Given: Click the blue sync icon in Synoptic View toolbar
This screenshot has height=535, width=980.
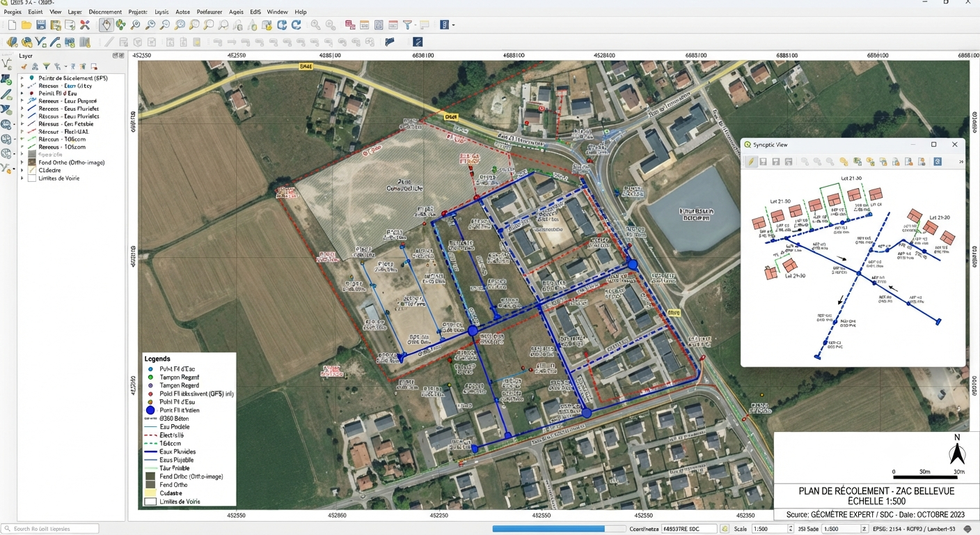Looking at the screenshot, I should tap(938, 162).
